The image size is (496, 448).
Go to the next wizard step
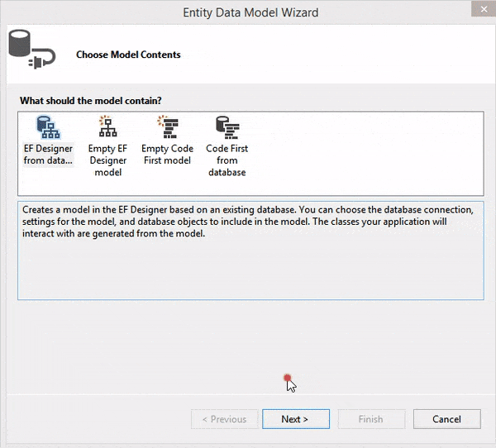coord(296,419)
